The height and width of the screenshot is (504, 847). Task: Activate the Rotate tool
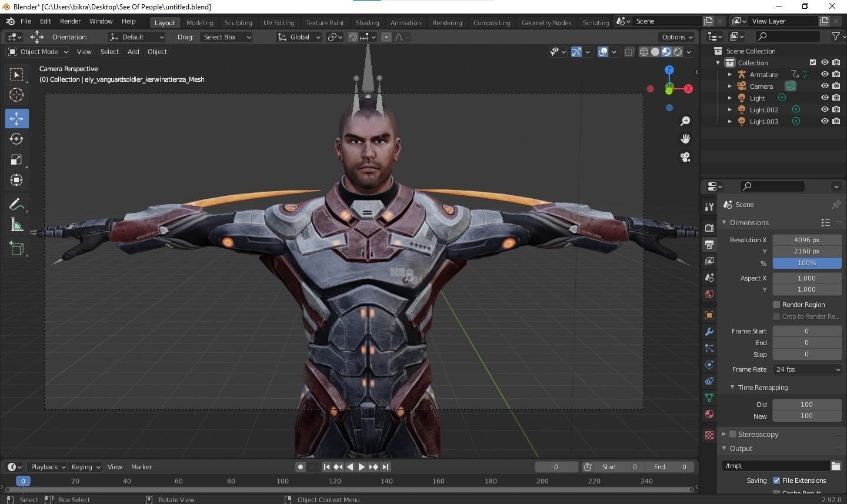16,139
